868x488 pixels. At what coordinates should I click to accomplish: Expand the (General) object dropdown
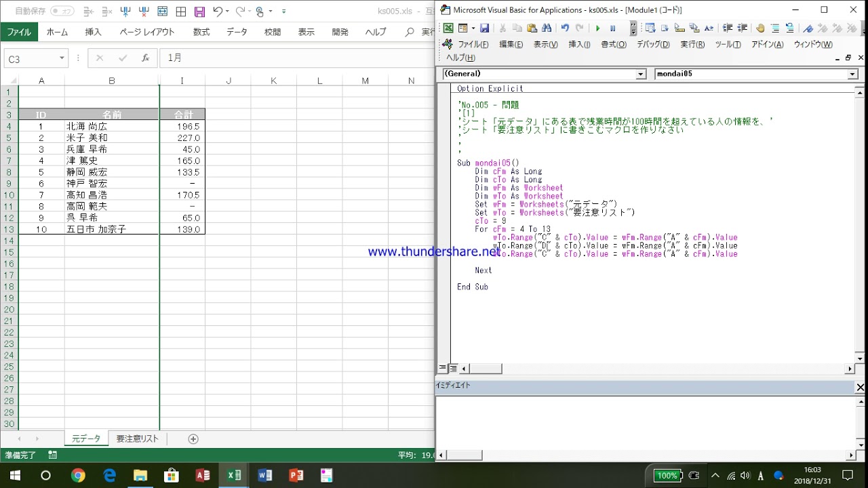(x=641, y=74)
